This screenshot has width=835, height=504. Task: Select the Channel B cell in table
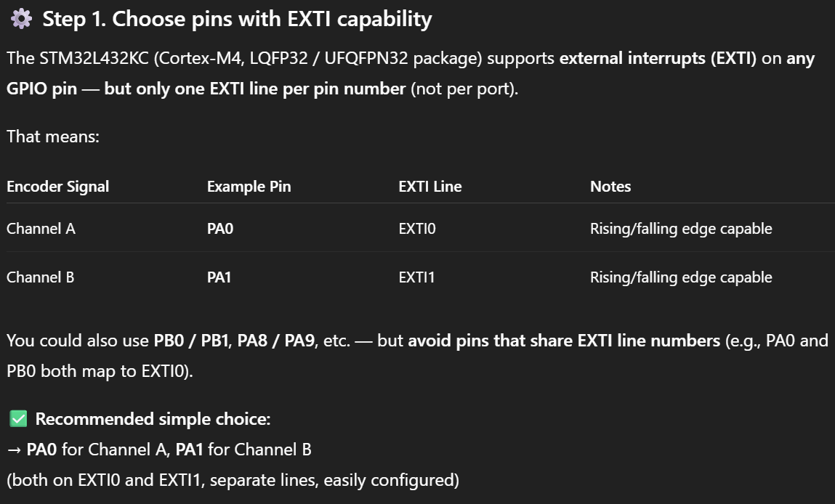[41, 277]
